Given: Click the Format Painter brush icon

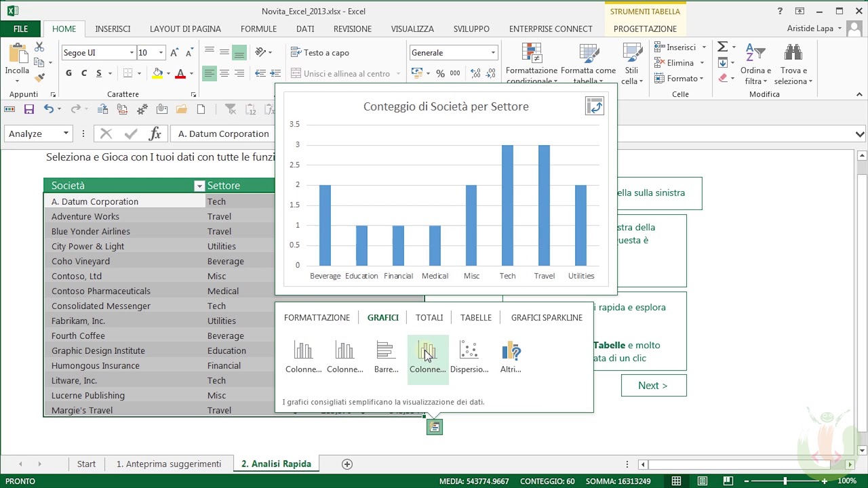Looking at the screenshot, I should (x=39, y=78).
